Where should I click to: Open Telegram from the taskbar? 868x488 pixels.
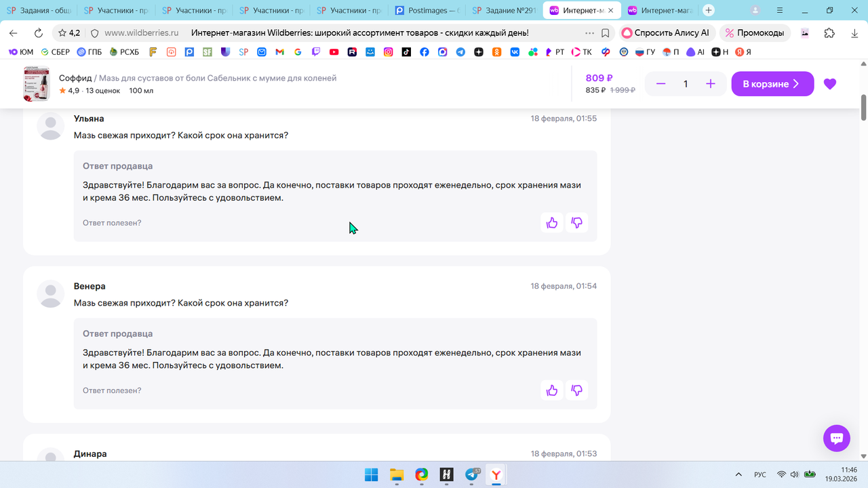[x=472, y=474]
